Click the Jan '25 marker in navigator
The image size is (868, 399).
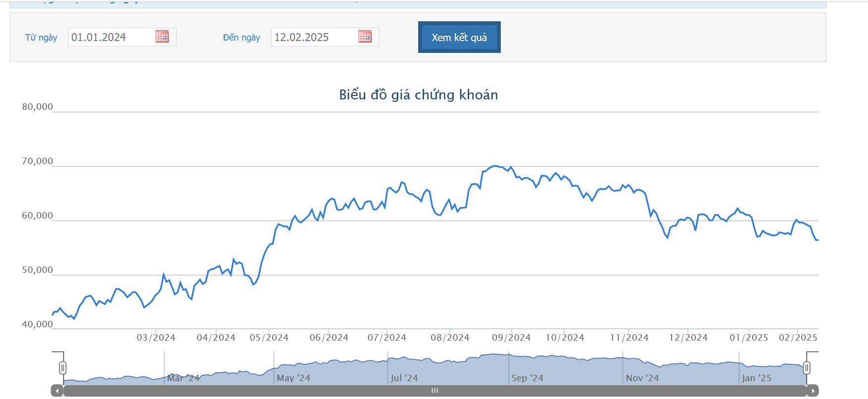coord(756,378)
